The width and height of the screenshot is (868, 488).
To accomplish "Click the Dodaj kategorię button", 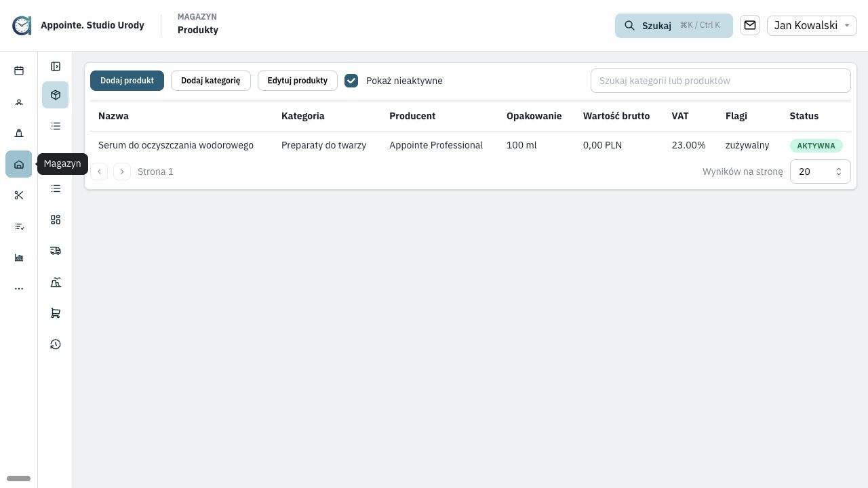I will tap(211, 81).
